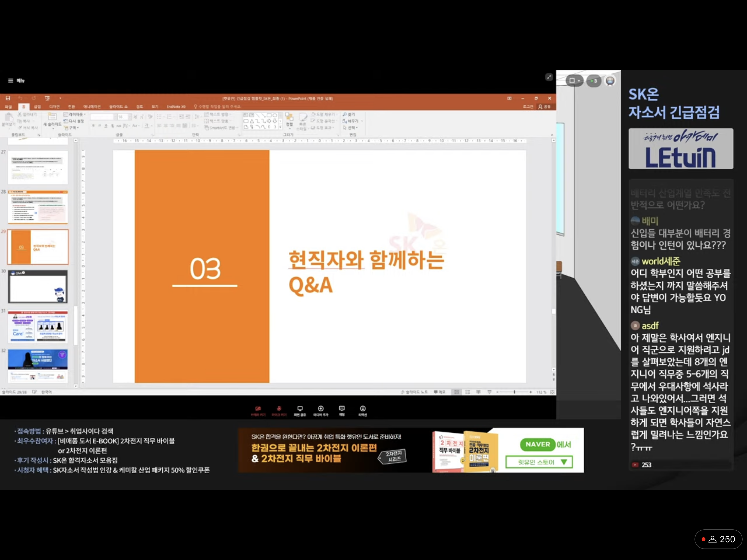Toggle bullet list button in paragraph group
Image resolution: width=747 pixels, height=560 pixels.
coord(160,116)
